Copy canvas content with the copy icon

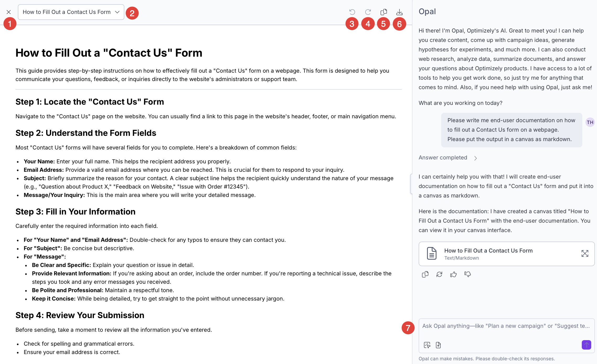383,12
